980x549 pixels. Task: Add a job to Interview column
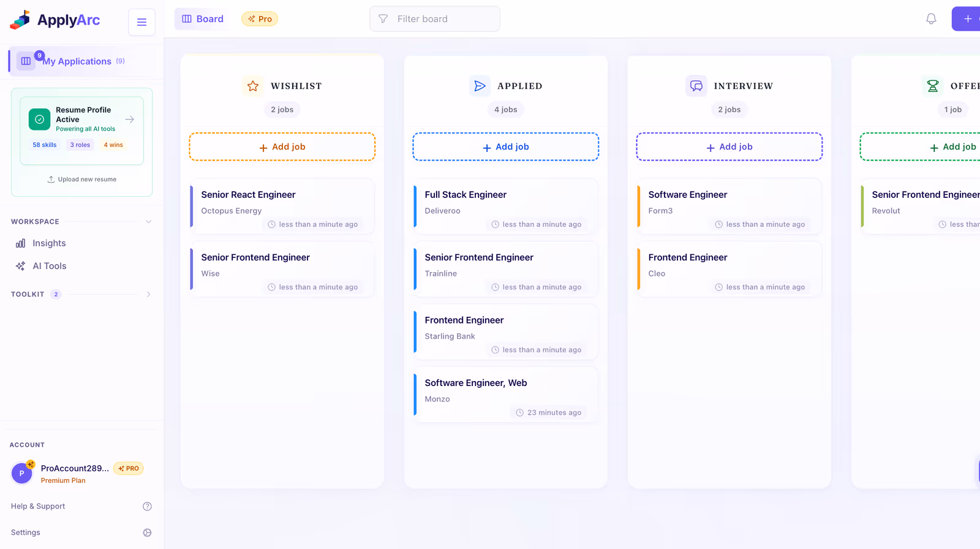point(729,147)
